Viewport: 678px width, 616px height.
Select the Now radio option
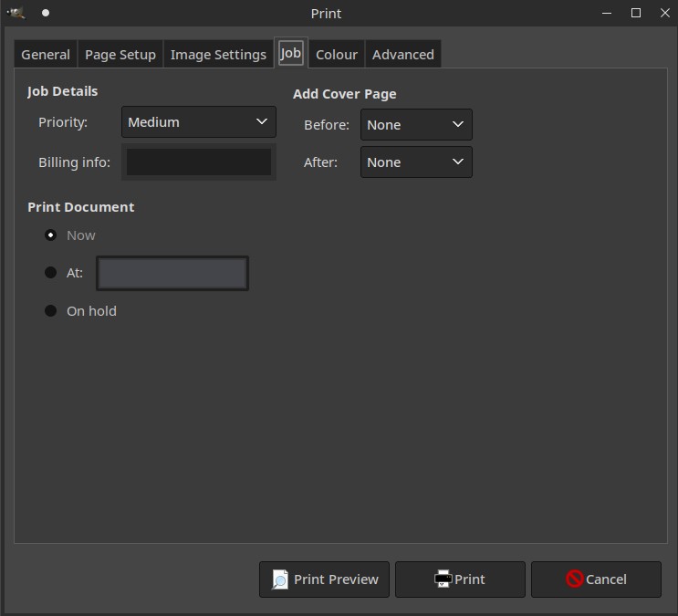(51, 235)
